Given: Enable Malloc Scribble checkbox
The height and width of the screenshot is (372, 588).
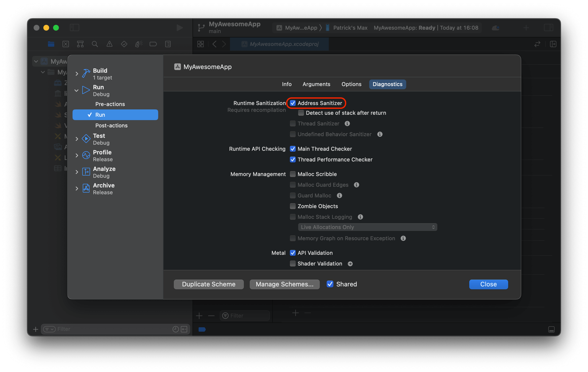Looking at the screenshot, I should coord(293,174).
